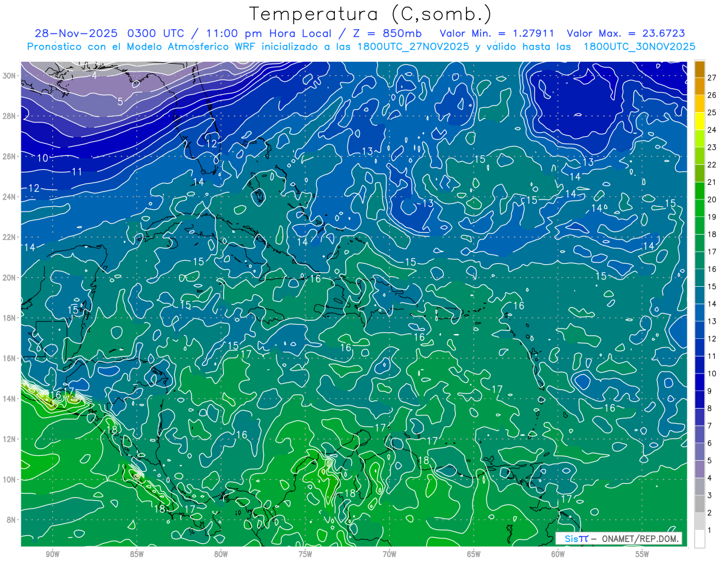The width and height of the screenshot is (728, 562).
Task: Click the contour label 11 on the map
Action: (x=76, y=172)
